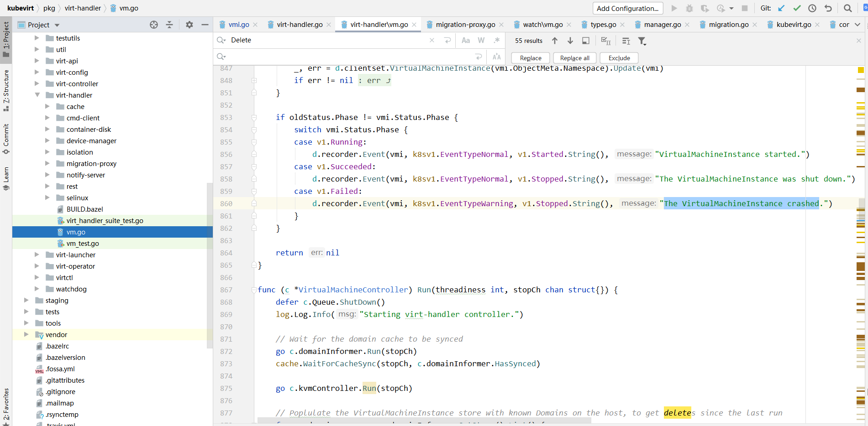The width and height of the screenshot is (868, 426).
Task: Open search history magnifier in Find field
Action: 221,40
